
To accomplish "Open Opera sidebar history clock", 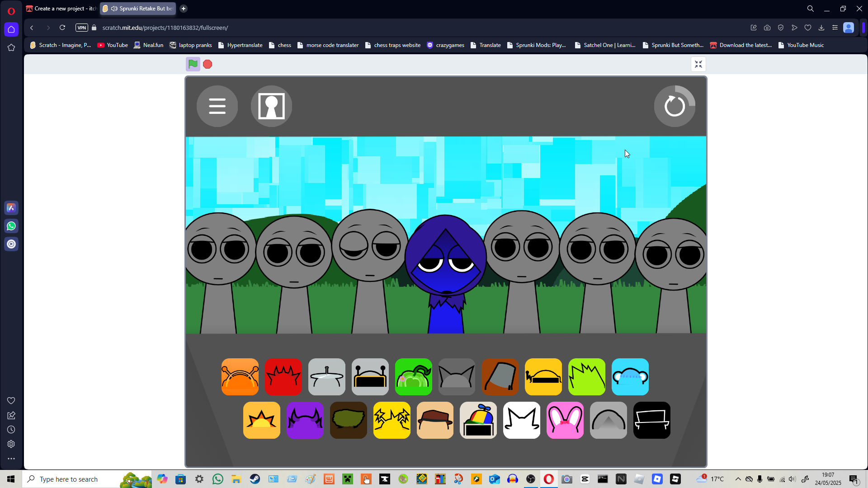I will [x=11, y=430].
